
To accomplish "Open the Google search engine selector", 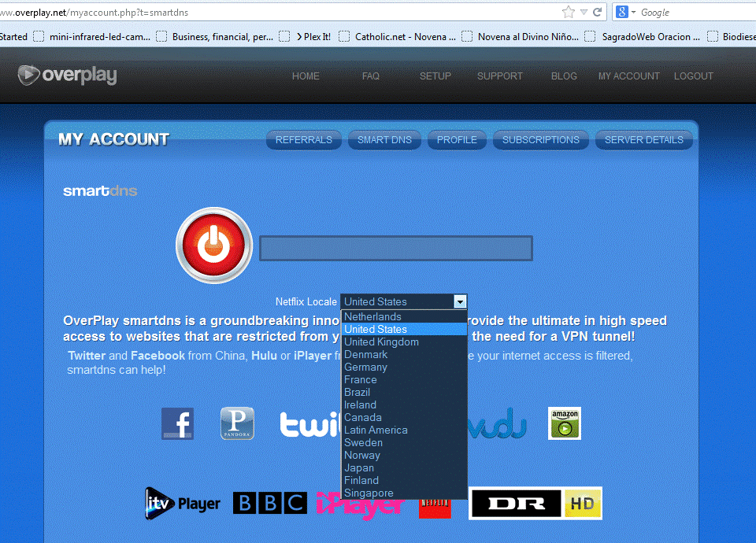I will 626,12.
